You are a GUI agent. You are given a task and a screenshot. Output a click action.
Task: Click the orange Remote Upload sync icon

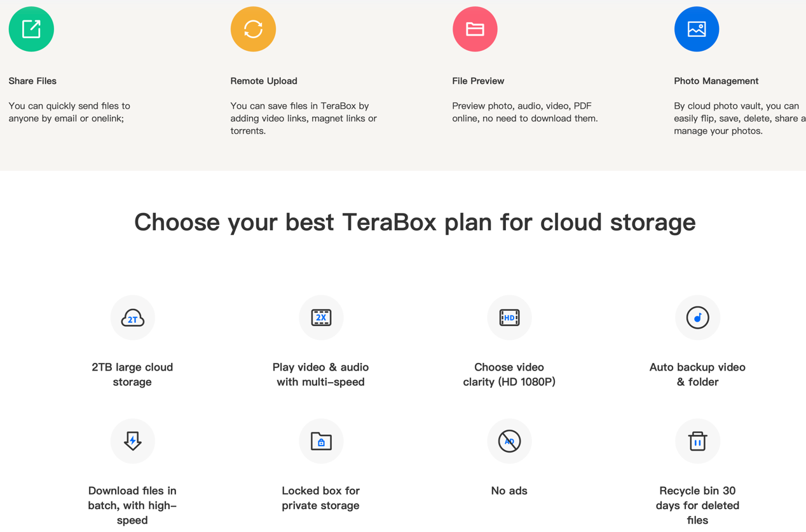click(253, 29)
